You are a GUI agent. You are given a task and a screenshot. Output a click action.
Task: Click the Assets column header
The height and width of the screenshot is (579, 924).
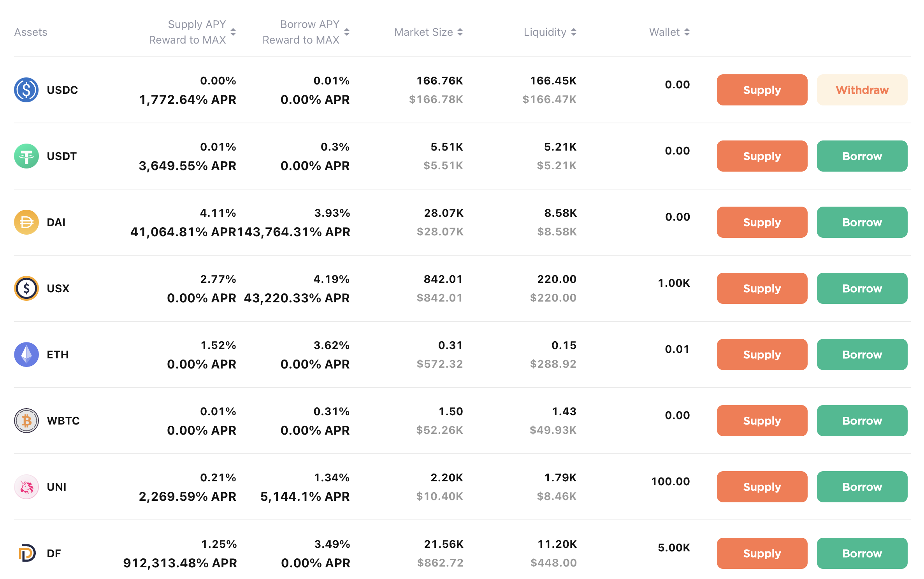coord(31,32)
